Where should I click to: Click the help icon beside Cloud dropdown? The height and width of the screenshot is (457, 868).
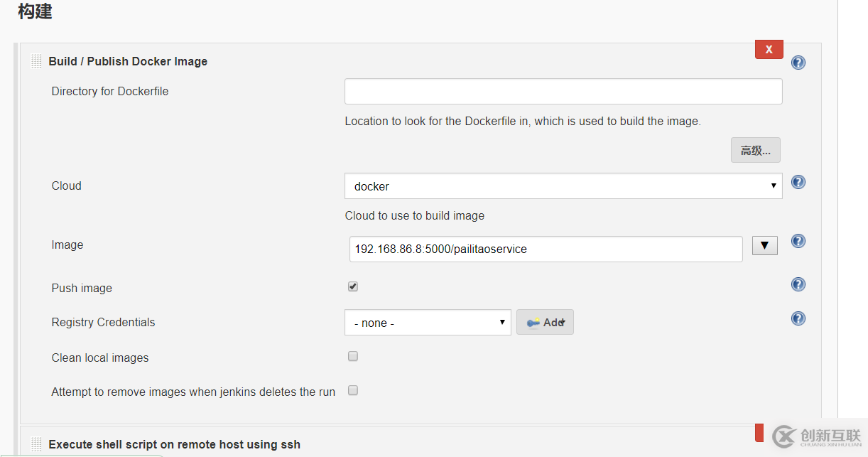click(x=798, y=182)
